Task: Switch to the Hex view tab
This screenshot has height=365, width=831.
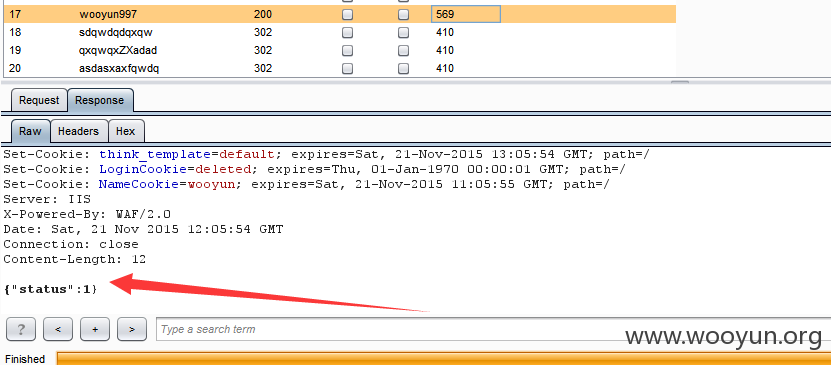Action: (x=126, y=131)
